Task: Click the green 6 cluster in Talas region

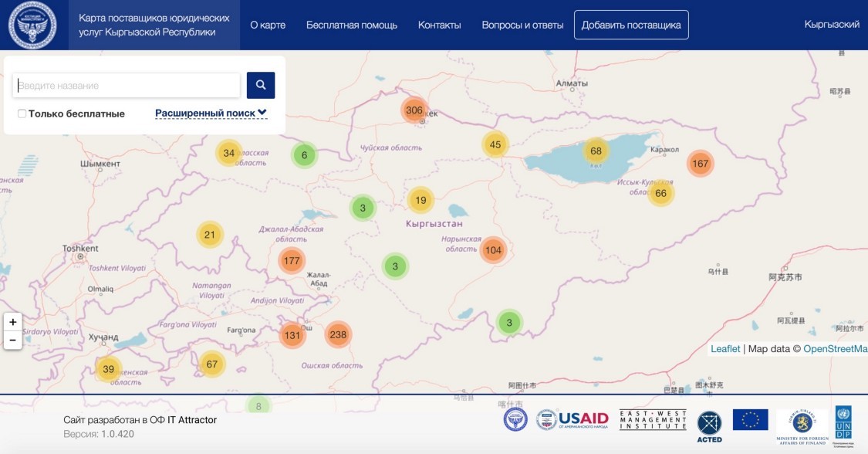Action: pyautogui.click(x=304, y=154)
